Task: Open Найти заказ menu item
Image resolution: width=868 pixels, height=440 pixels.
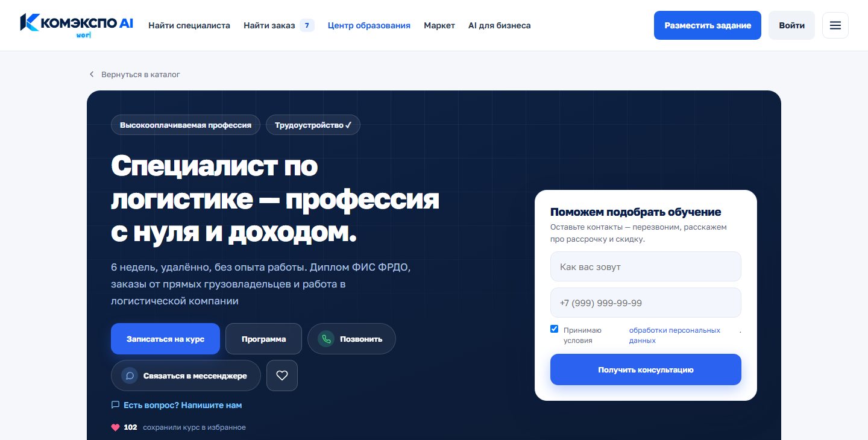Action: coord(269,25)
